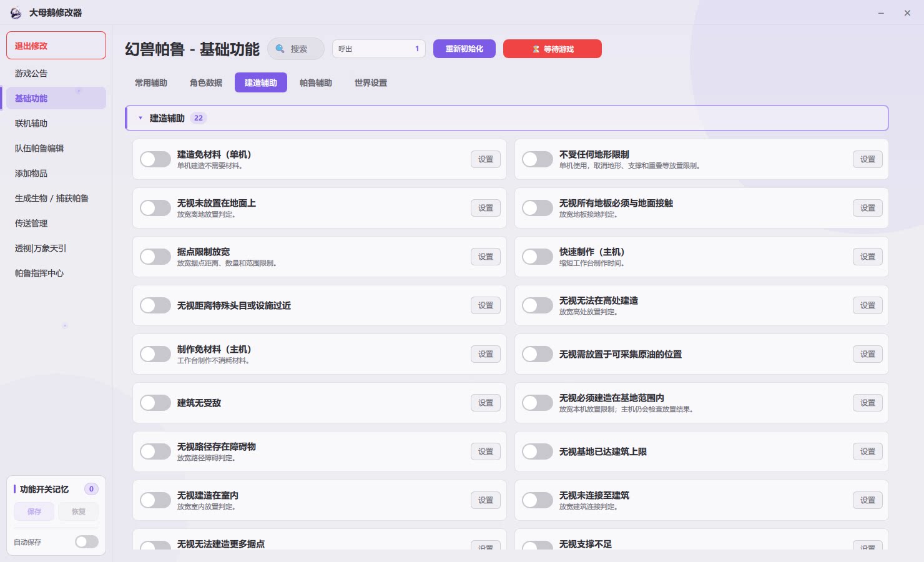924x562 pixels.
Task: Enable 无视必须建造在基地范围内 switch
Action: coord(538,403)
